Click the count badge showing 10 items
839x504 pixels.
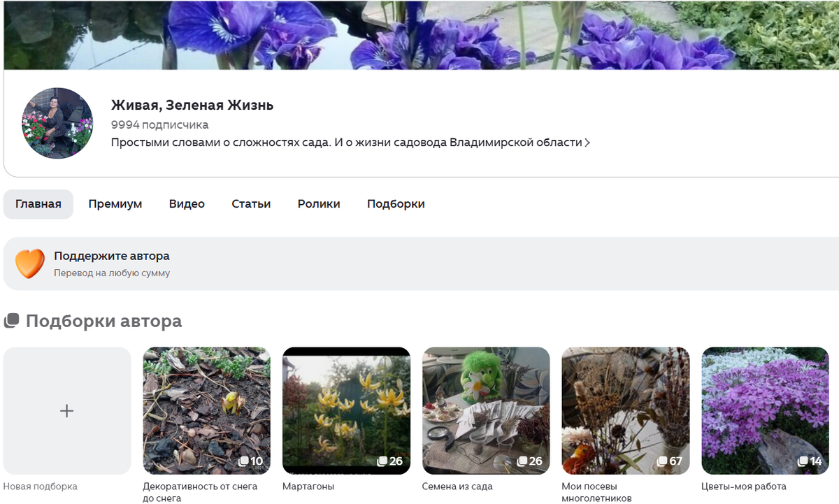(x=250, y=461)
